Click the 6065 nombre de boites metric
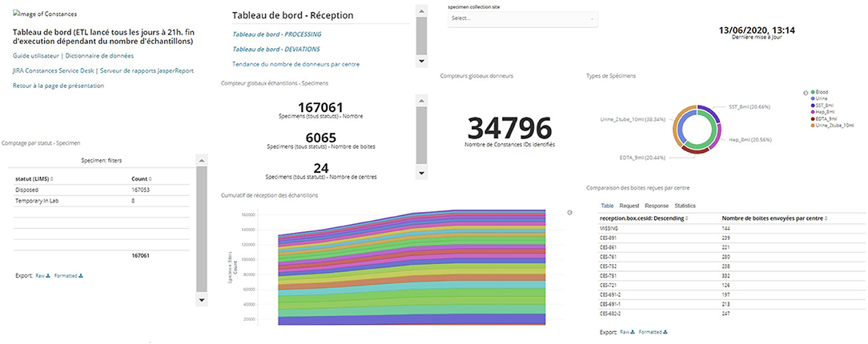 pyautogui.click(x=321, y=137)
